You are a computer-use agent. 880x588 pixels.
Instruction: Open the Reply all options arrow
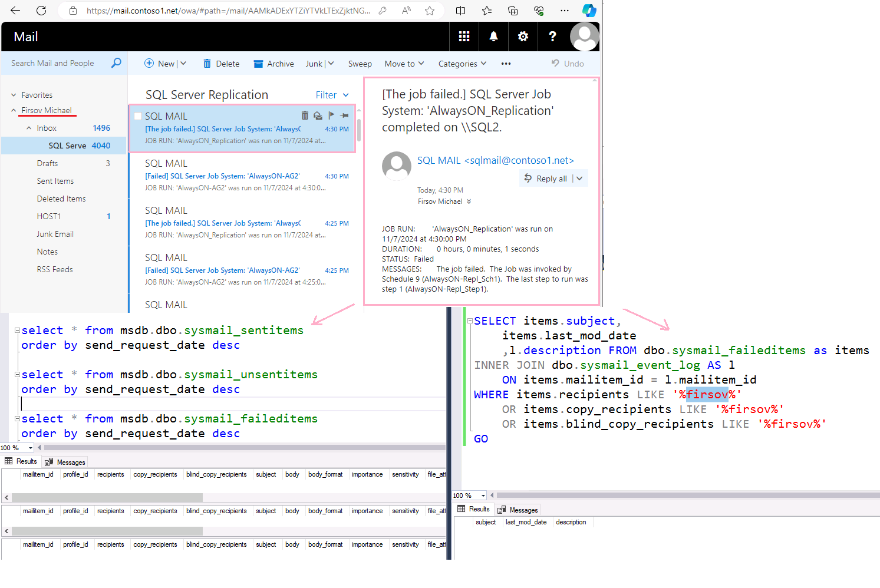(580, 179)
